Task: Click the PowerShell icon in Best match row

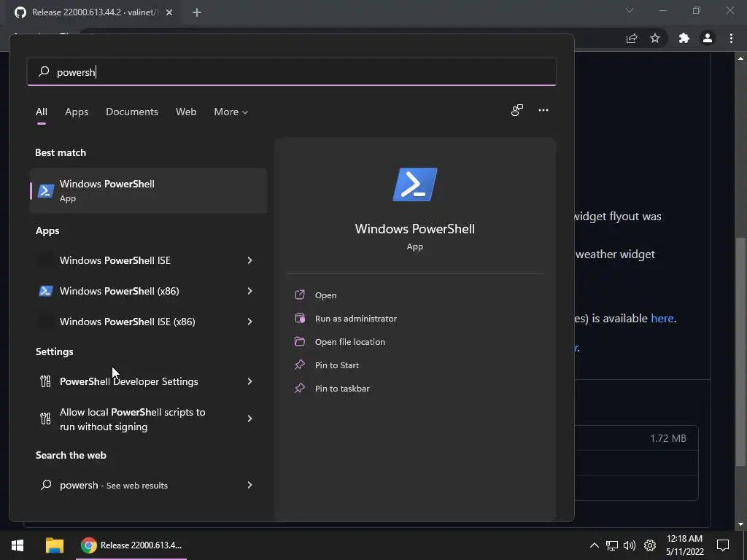Action: (x=46, y=191)
